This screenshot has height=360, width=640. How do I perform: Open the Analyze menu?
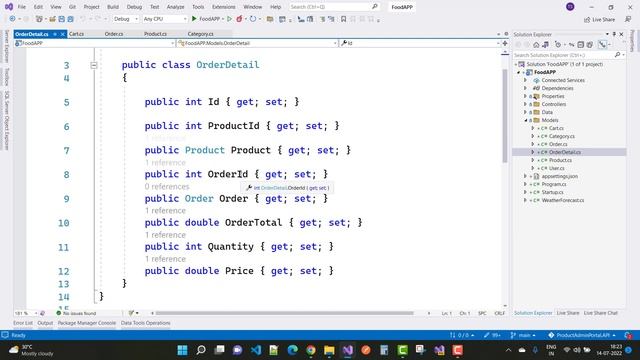click(x=176, y=7)
